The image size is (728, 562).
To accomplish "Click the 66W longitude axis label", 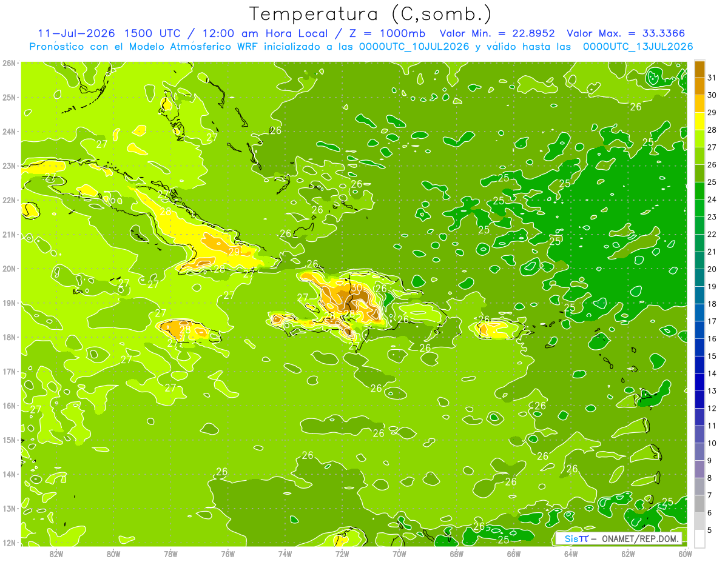I will 513,554.
